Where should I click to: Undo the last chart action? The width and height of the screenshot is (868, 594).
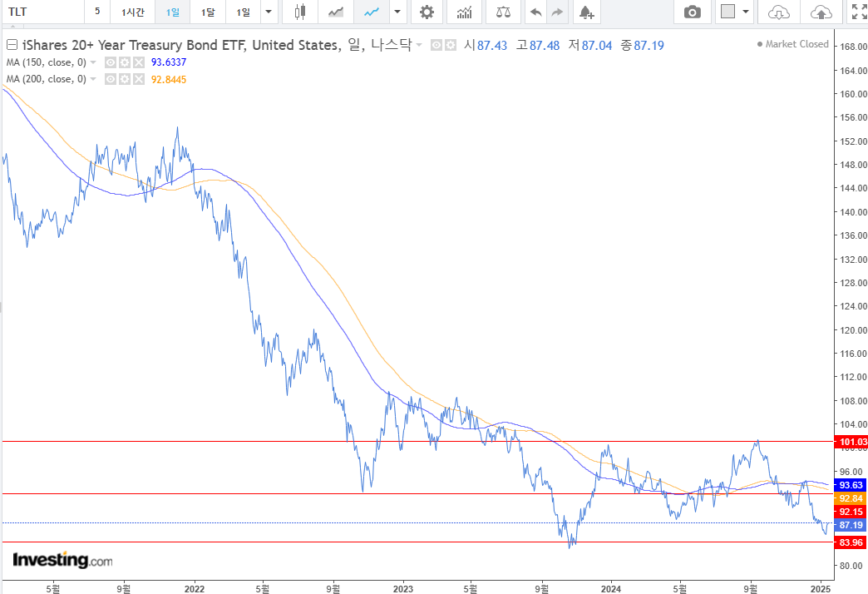point(535,12)
